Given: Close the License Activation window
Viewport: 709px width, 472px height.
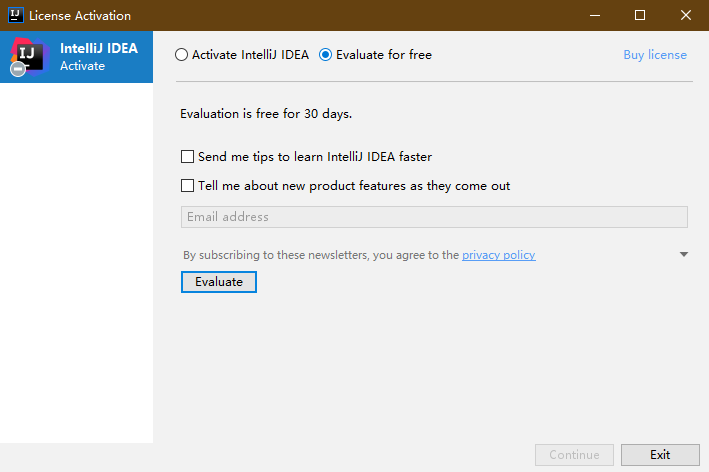Looking at the screenshot, I should 685,15.
